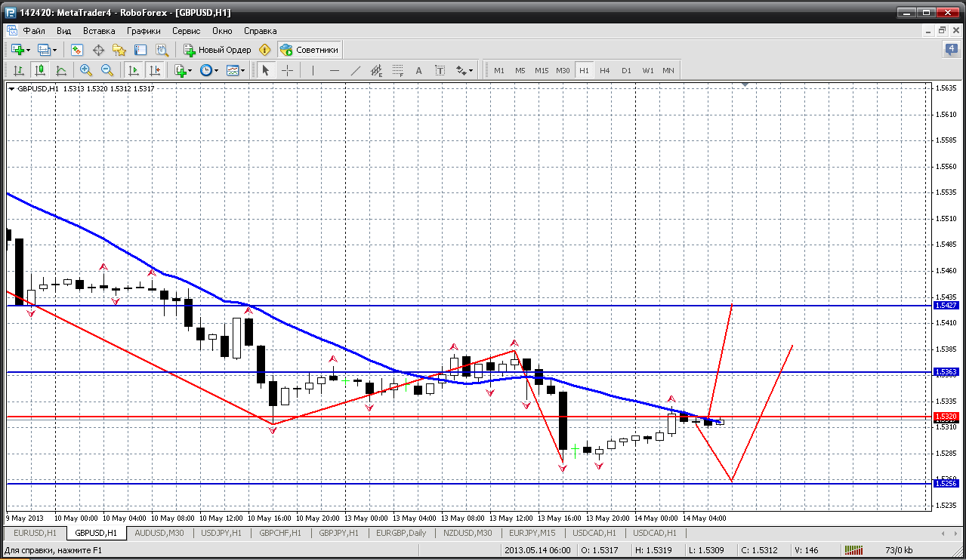
Task: Expand the GBPUSD,H1 chart title triangle
Action: click(11, 89)
